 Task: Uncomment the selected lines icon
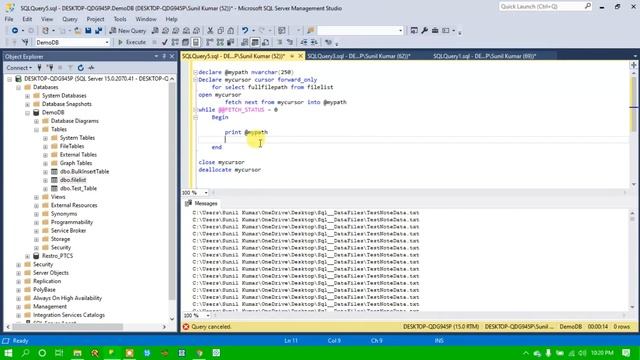(290, 42)
